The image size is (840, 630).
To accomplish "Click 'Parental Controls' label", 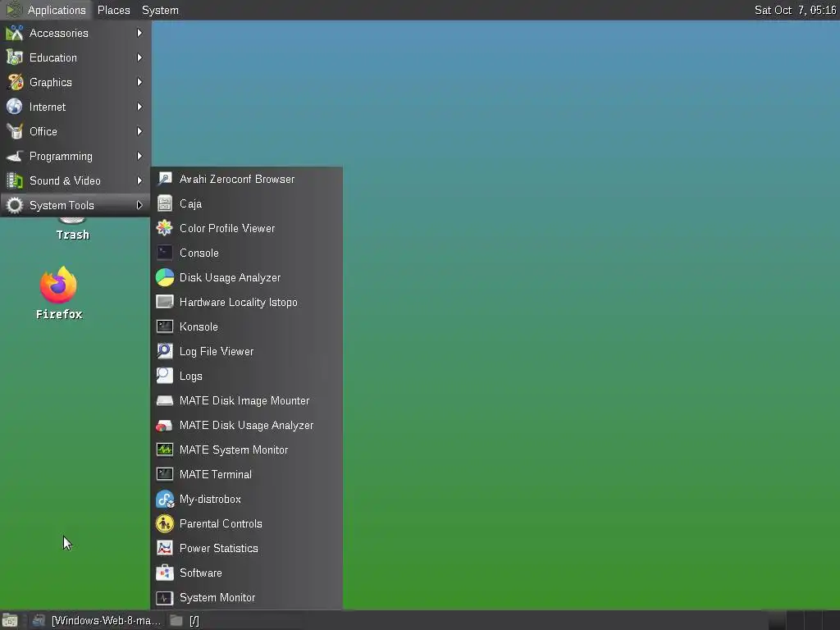I will (x=221, y=524).
